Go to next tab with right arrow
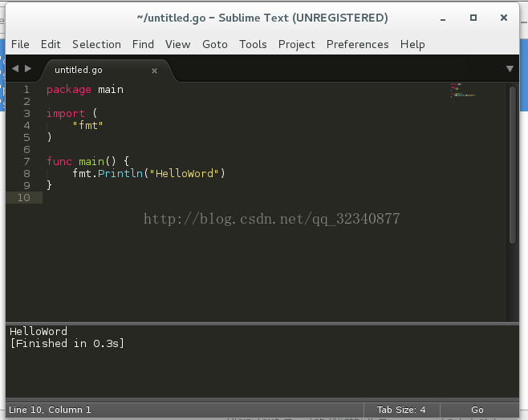Image resolution: width=528 pixels, height=420 pixels. [x=28, y=69]
